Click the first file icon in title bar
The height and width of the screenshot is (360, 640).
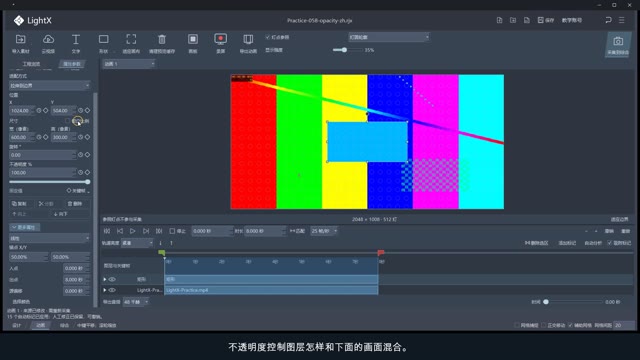click(x=499, y=20)
